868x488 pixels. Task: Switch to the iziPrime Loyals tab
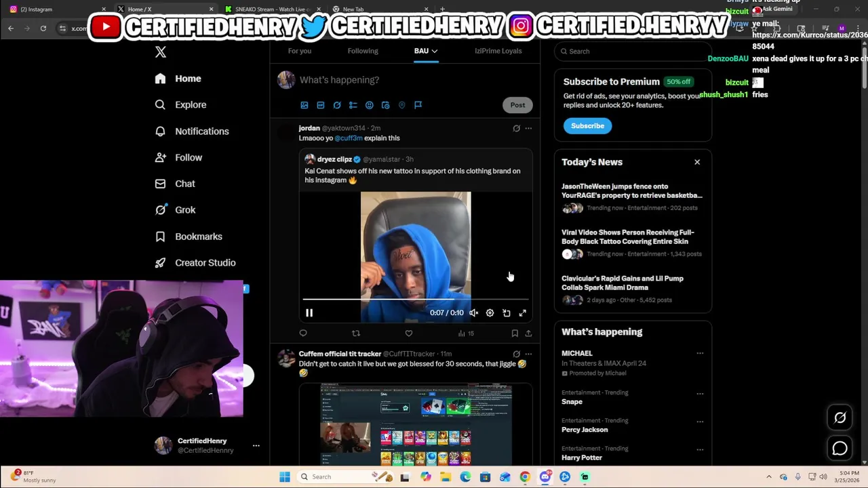498,51
